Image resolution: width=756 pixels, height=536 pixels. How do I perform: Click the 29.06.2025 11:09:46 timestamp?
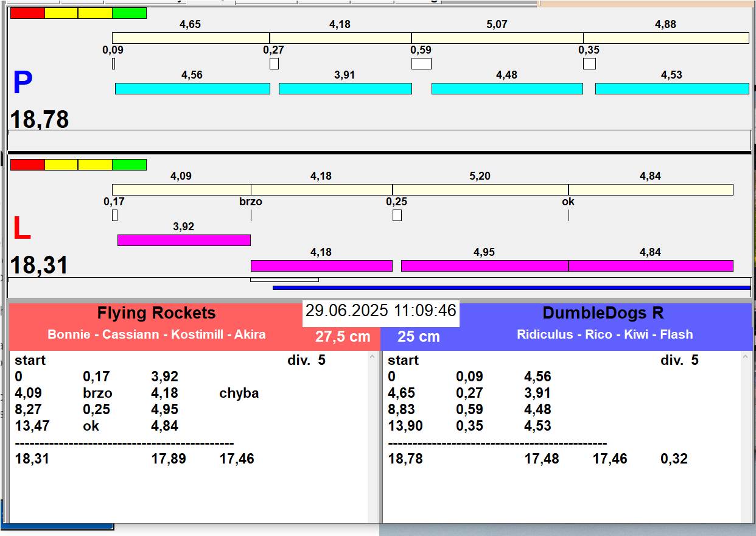(x=380, y=311)
